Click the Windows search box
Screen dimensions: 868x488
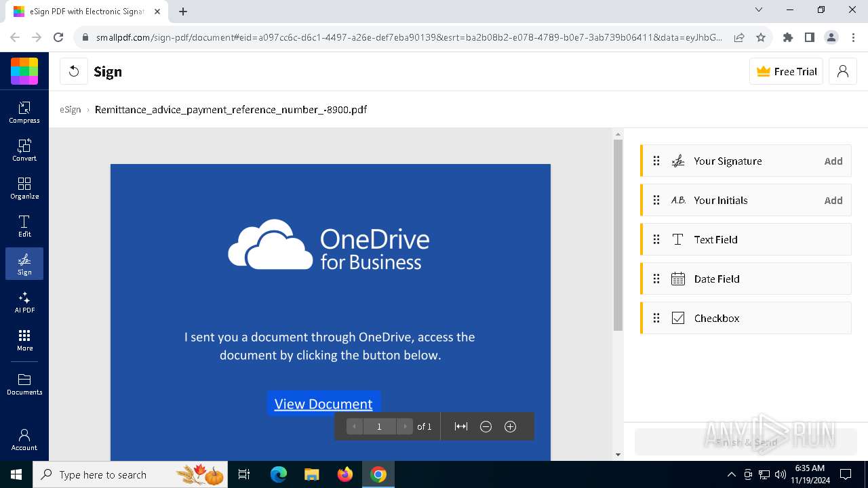130,474
